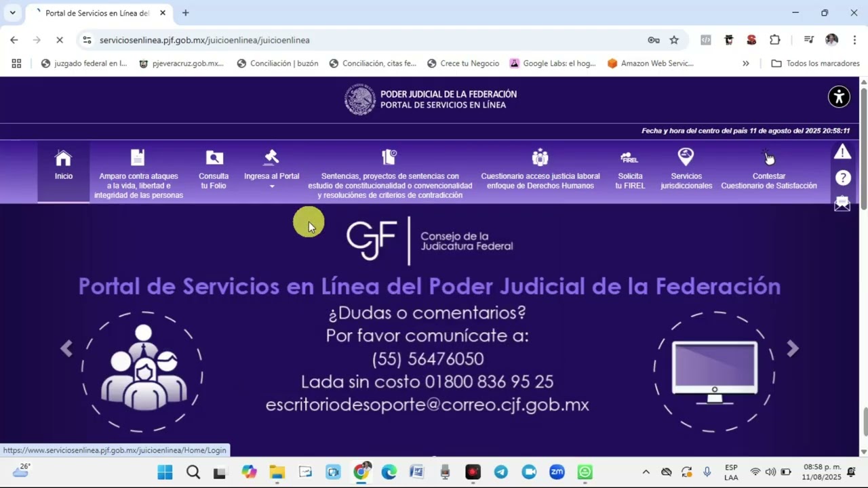Open the media controls icon

pyautogui.click(x=808, y=40)
